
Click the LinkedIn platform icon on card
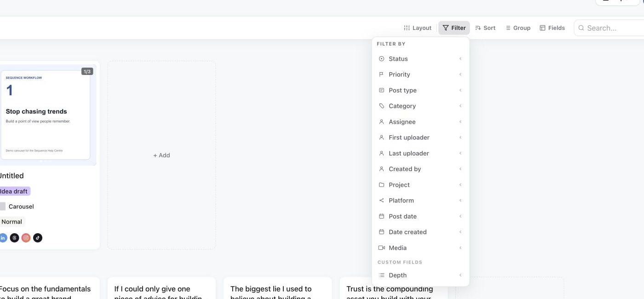[3, 238]
